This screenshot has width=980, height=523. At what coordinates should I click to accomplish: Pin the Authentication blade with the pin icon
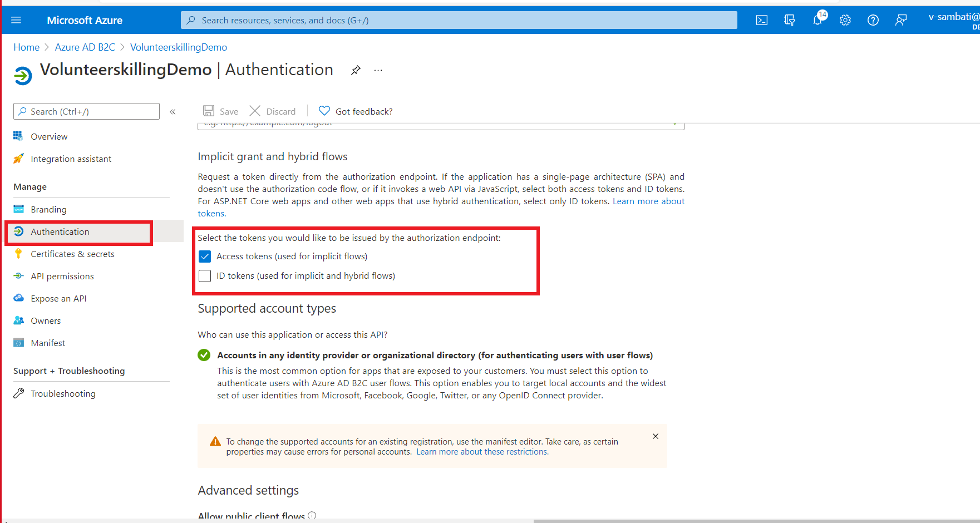tap(356, 70)
